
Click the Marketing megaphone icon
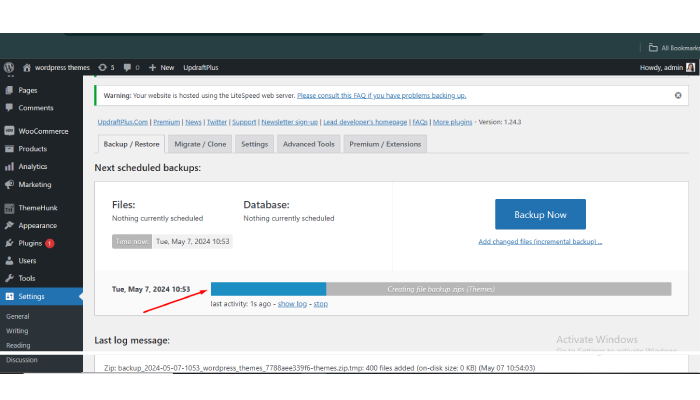click(9, 184)
